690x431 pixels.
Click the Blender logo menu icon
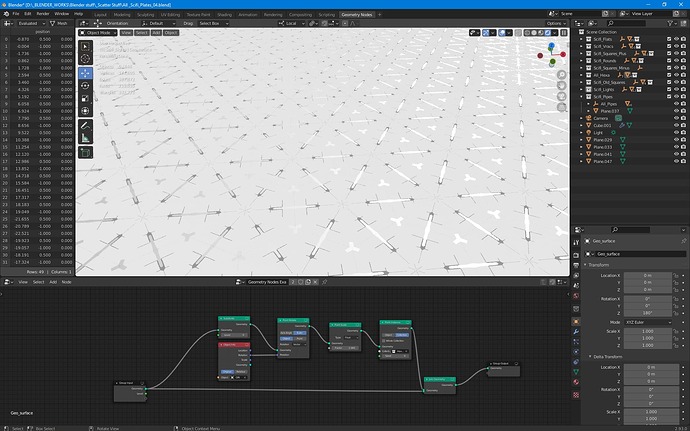(6, 14)
